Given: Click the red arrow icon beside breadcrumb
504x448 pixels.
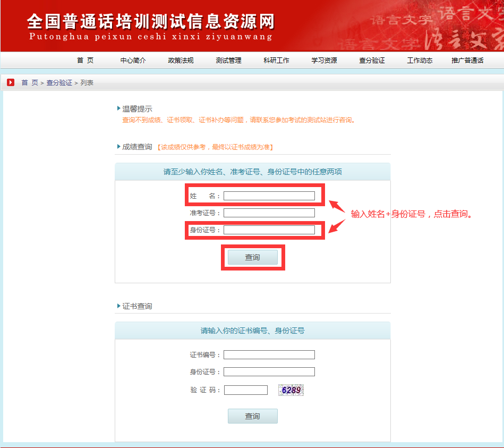Looking at the screenshot, I should pos(11,82).
